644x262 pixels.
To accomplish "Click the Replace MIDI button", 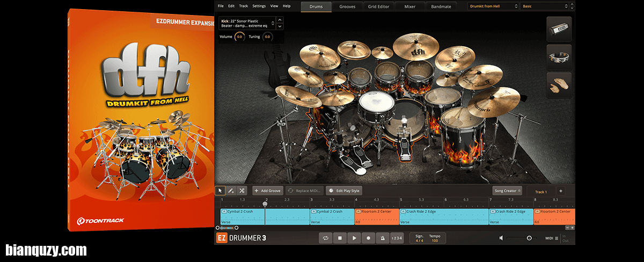I will [304, 191].
